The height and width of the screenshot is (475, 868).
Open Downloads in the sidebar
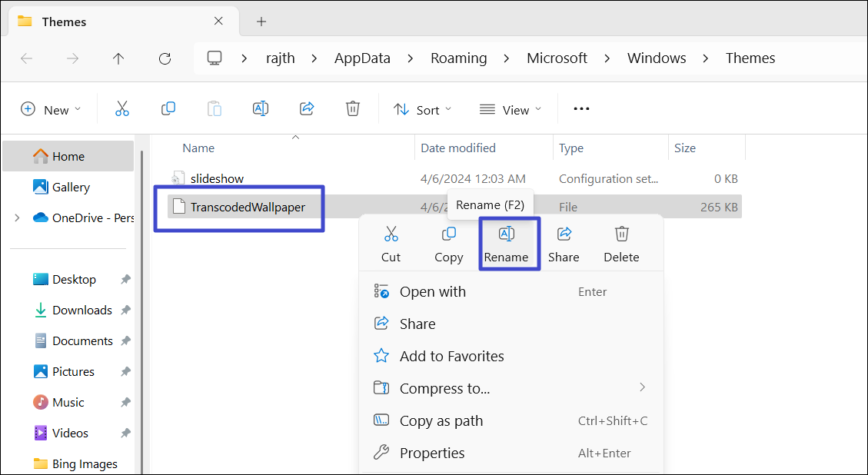(x=74, y=310)
